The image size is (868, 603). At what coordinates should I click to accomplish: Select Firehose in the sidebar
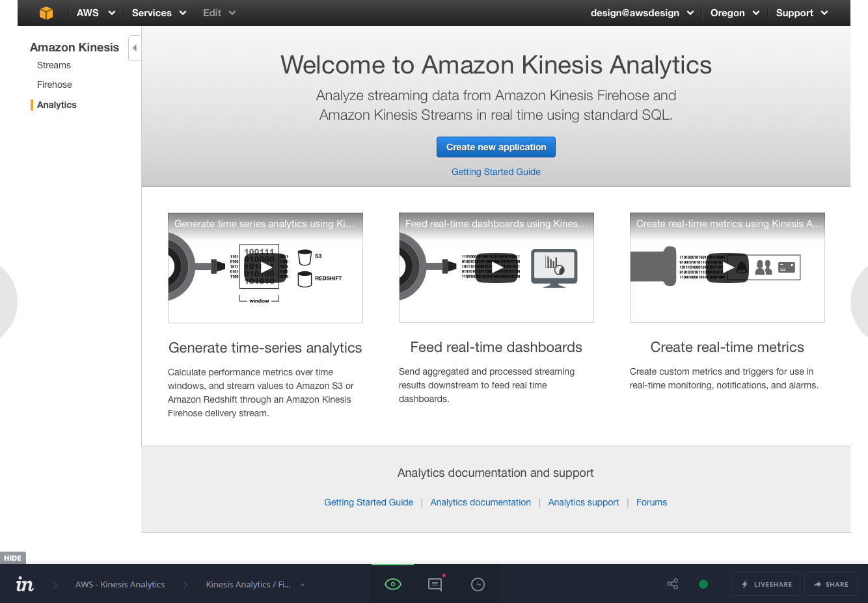(55, 85)
